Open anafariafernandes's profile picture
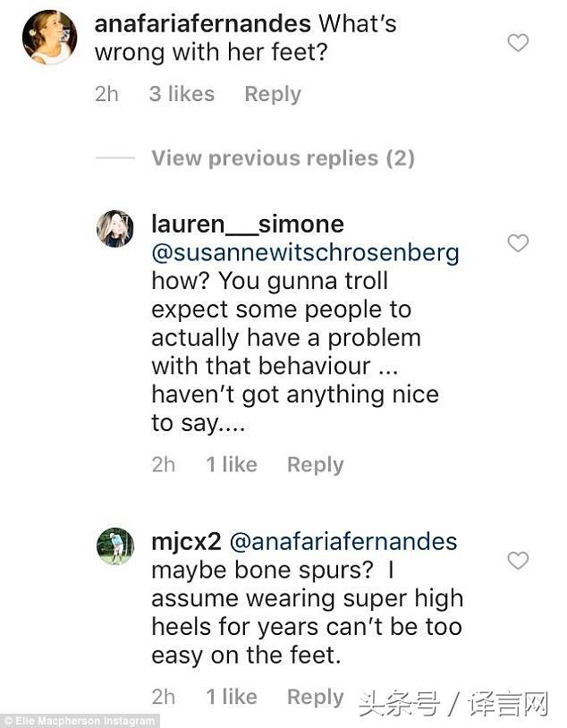 [49, 38]
